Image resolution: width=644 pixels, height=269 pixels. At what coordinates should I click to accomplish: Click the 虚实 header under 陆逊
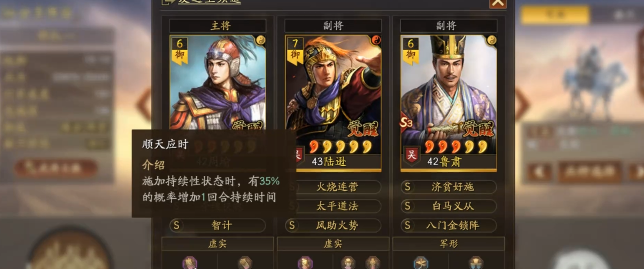[333, 244]
